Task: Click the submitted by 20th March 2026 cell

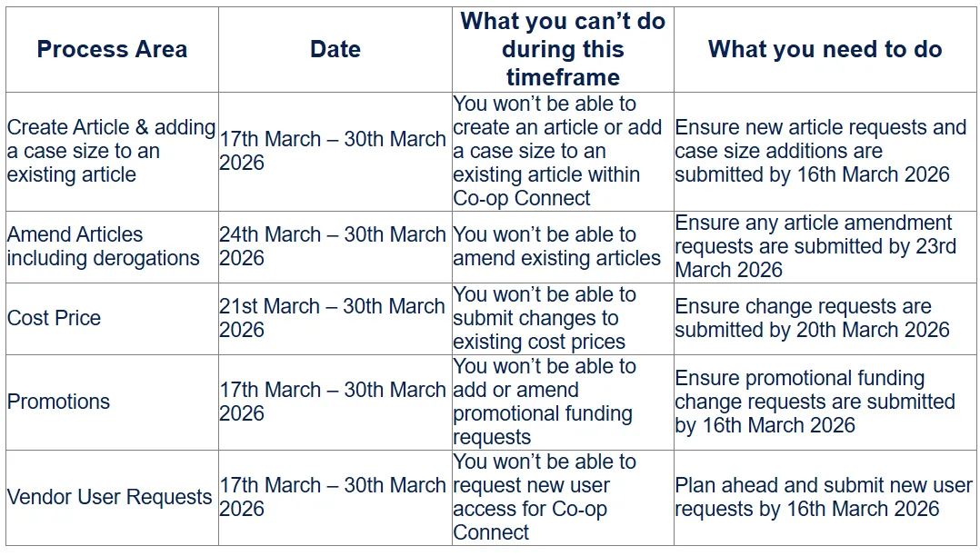Action: (x=825, y=319)
